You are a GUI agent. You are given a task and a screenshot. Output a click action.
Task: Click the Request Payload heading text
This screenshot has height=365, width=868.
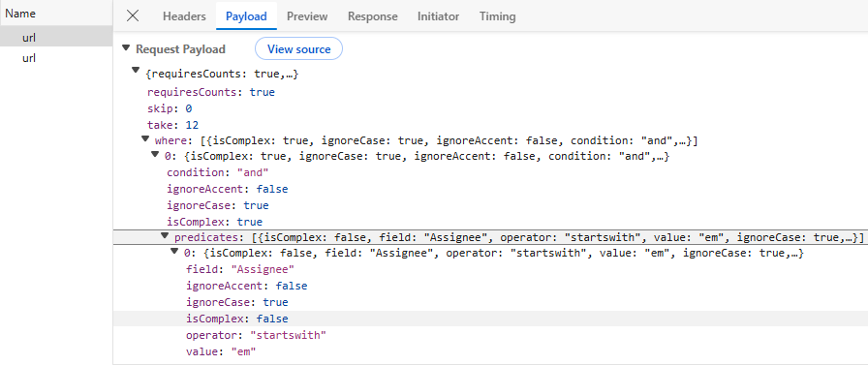(180, 49)
